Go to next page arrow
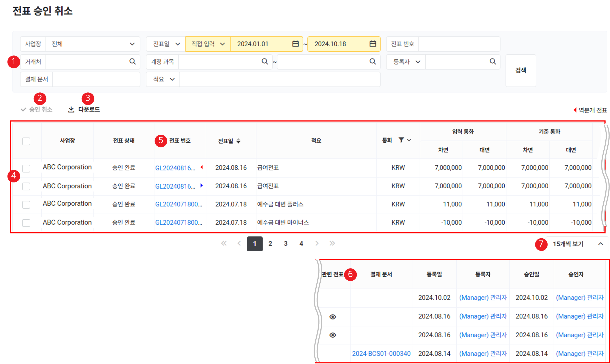 click(x=317, y=243)
